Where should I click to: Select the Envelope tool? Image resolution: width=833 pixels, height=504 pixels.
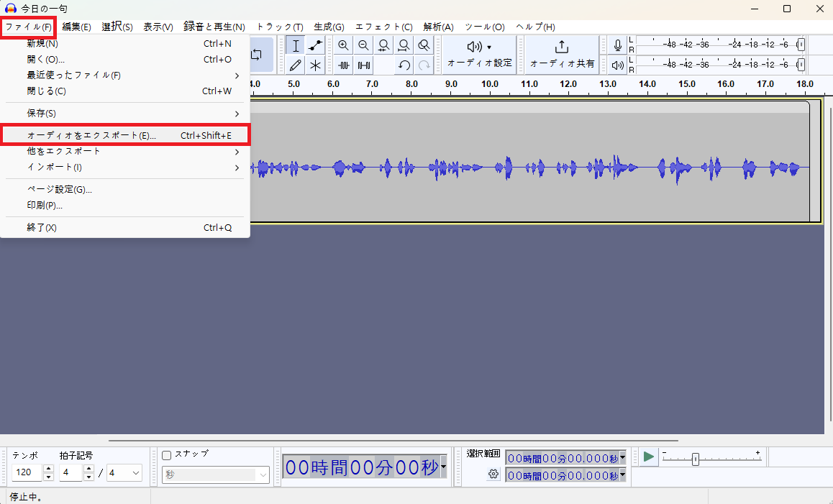coord(314,45)
